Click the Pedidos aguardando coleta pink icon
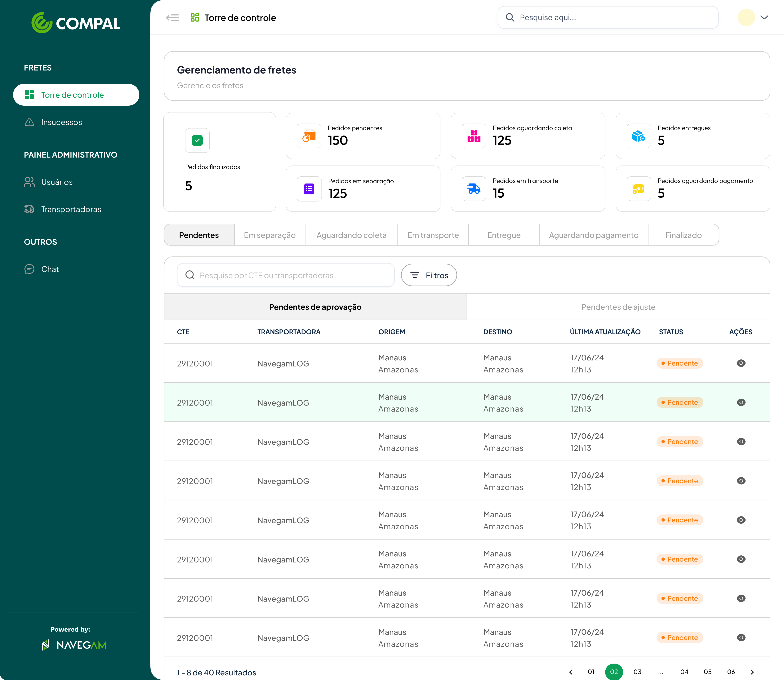This screenshot has height=680, width=784. pos(474,136)
